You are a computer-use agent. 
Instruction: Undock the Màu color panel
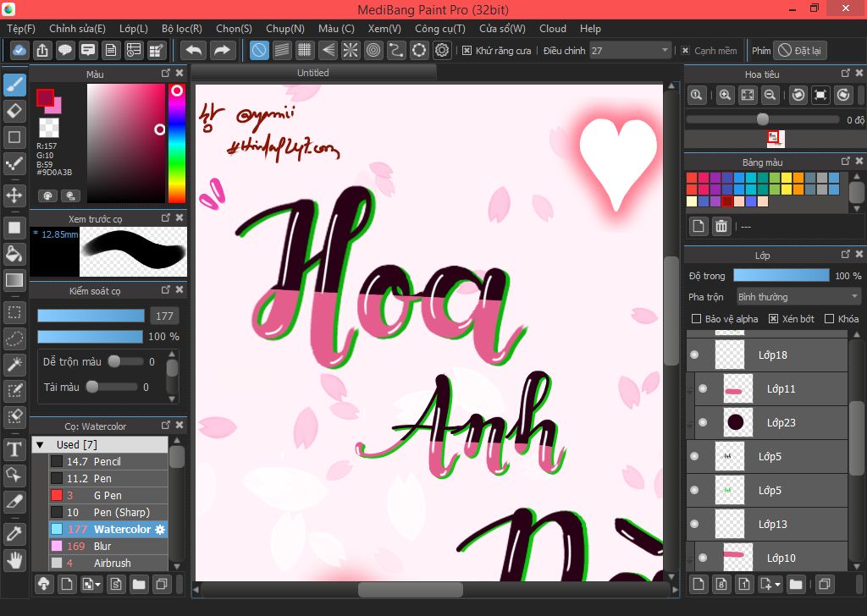[166, 73]
